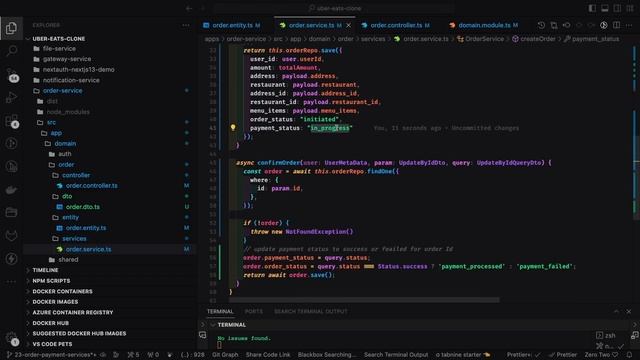Toggle bottom panel visibility

[x=605, y=8]
